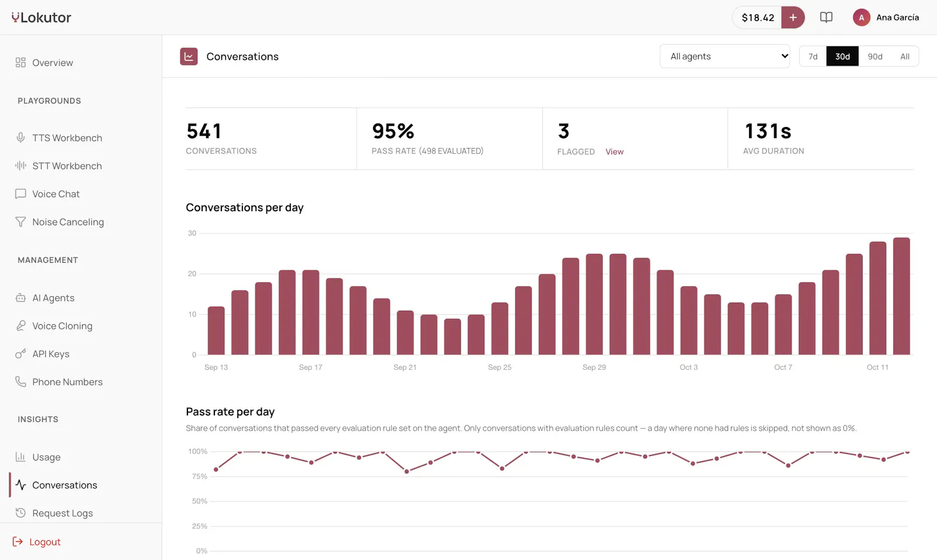The height and width of the screenshot is (560, 937).
Task: Click the 541 conversations stat
Action: coord(204,131)
